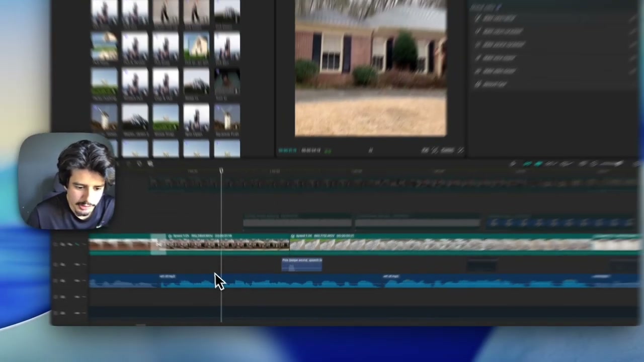644x362 pixels.
Task: Toggle the pause control below the viewer
Action: tap(371, 150)
